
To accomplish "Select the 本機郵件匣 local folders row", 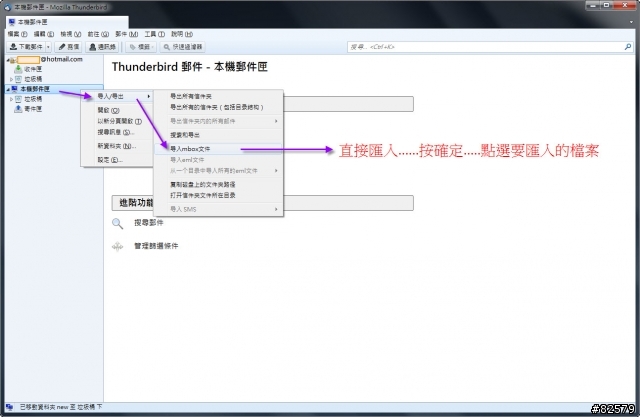I will click(53, 89).
